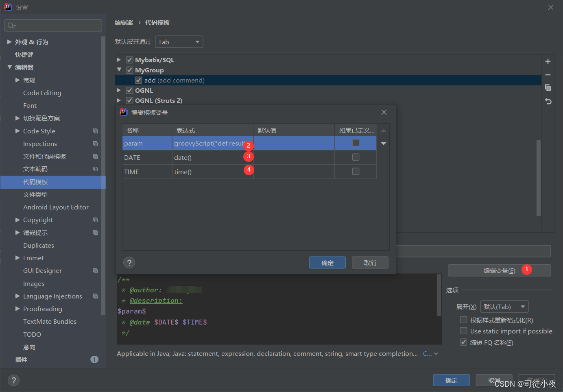
Task: Confirm variables dialog with 确定 button
Action: pos(327,263)
